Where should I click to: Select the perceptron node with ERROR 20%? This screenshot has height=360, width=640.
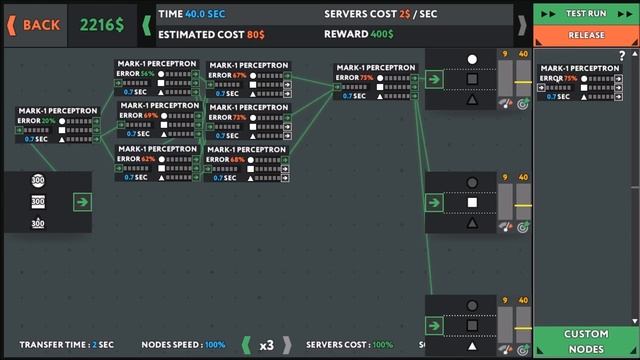(58, 125)
